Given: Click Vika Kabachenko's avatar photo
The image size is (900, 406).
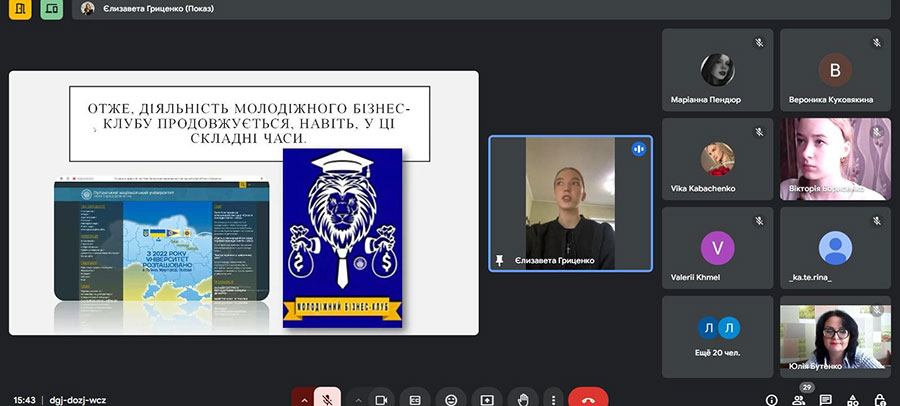Looking at the screenshot, I should (717, 159).
